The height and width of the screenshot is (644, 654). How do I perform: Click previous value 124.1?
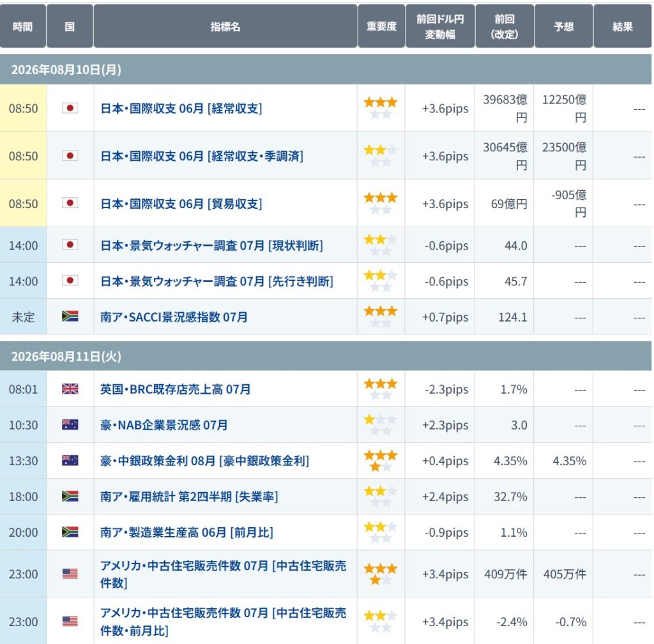[x=513, y=317]
